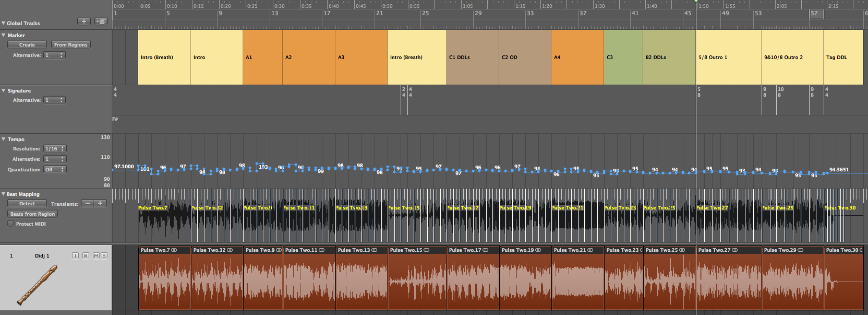Record-enable the Didj 1 track
The image size is (868, 315).
[x=86, y=255]
